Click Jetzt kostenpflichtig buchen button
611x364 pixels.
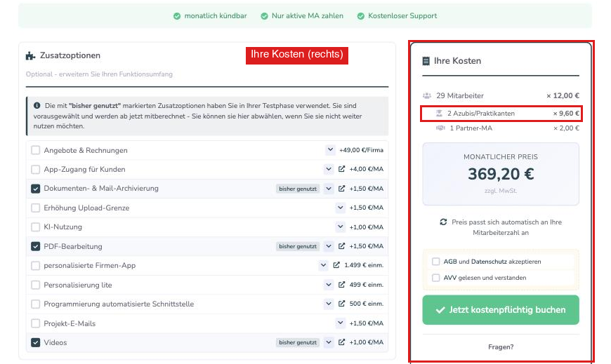point(501,310)
